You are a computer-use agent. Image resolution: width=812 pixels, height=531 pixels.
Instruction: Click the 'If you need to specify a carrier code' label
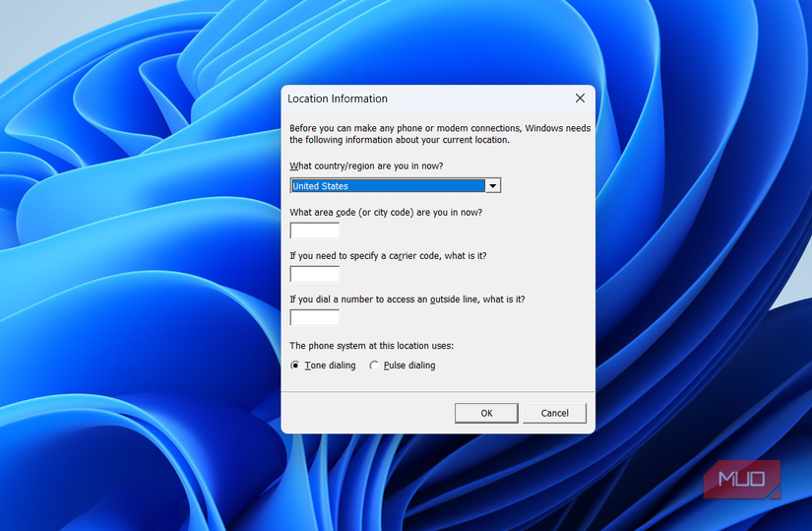388,255
